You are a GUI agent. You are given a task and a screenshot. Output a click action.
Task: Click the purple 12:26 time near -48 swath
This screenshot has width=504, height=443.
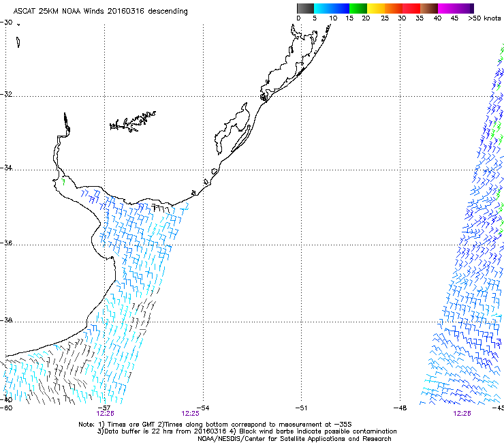[462, 414]
